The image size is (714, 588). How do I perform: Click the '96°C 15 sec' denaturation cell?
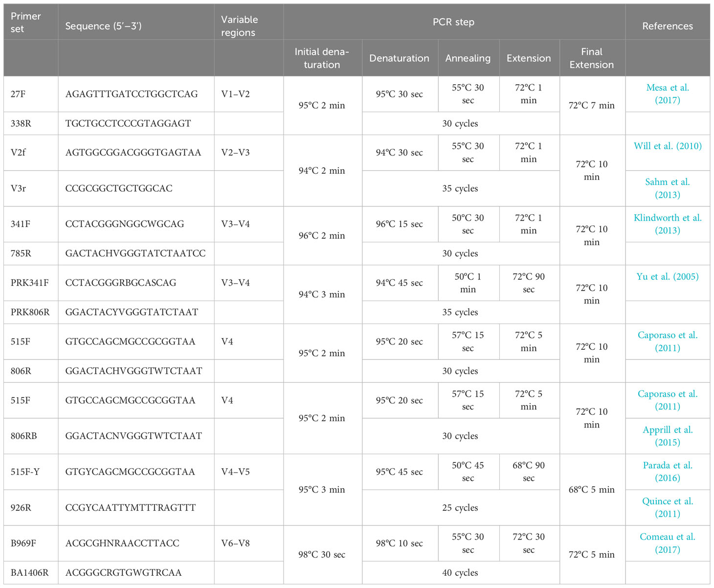point(399,224)
